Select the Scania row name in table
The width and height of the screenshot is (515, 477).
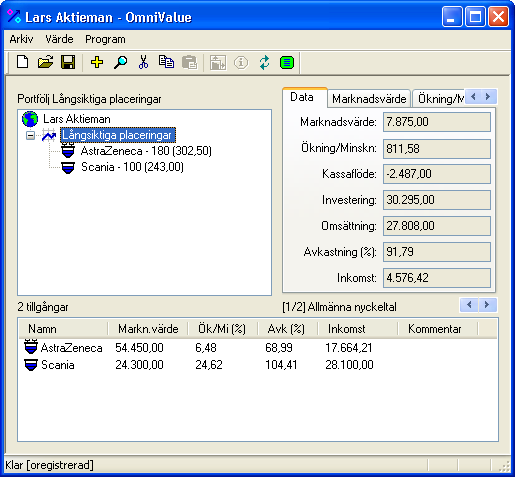point(58,365)
